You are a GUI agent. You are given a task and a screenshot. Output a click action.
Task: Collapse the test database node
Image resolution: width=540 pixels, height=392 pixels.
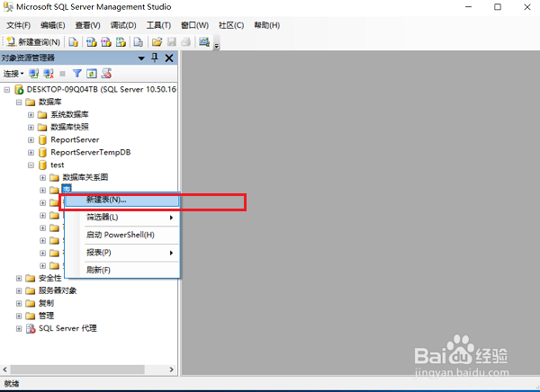31,165
